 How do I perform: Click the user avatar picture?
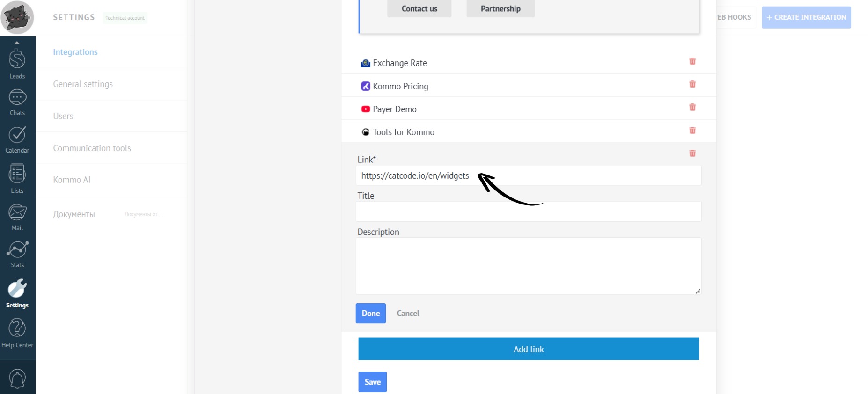pyautogui.click(x=17, y=17)
